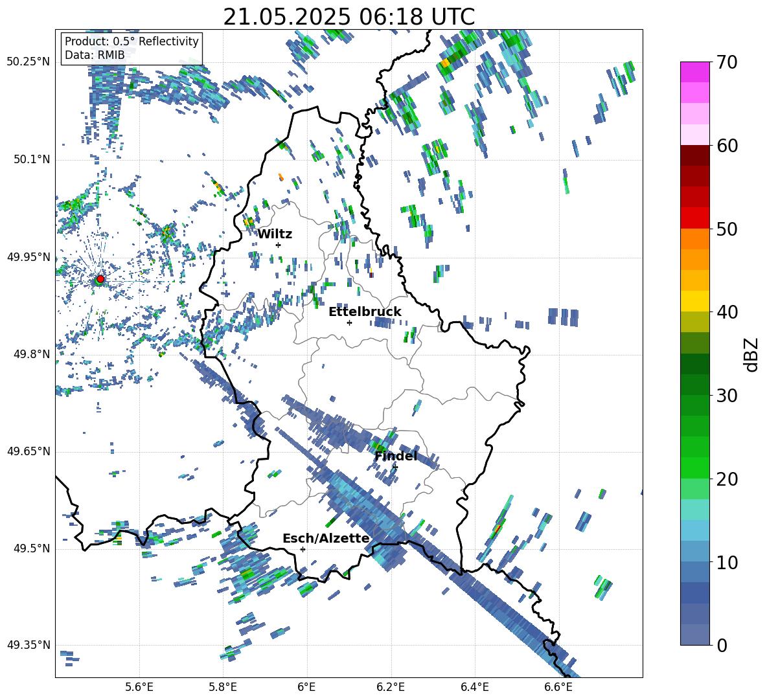Select the Wiltz city label
Screen dimensions: 767x700
pyautogui.click(x=275, y=234)
